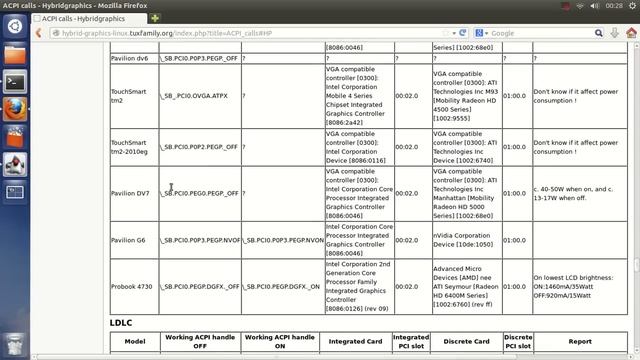Click the Report column header
Viewport: 640px width, 360px height.
(580, 342)
